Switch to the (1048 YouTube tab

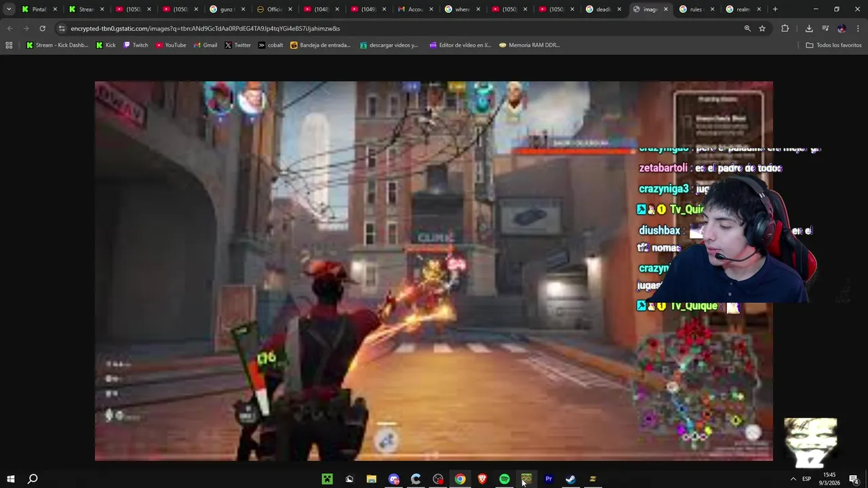[320, 9]
